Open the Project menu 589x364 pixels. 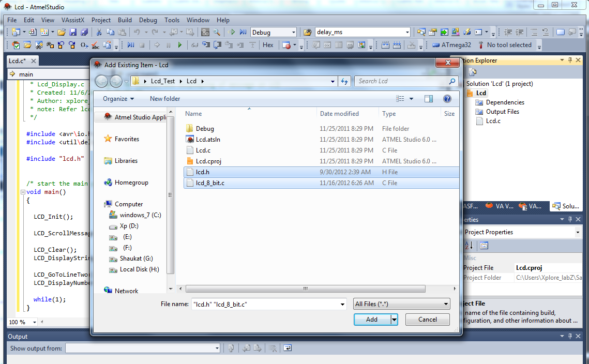(x=101, y=20)
